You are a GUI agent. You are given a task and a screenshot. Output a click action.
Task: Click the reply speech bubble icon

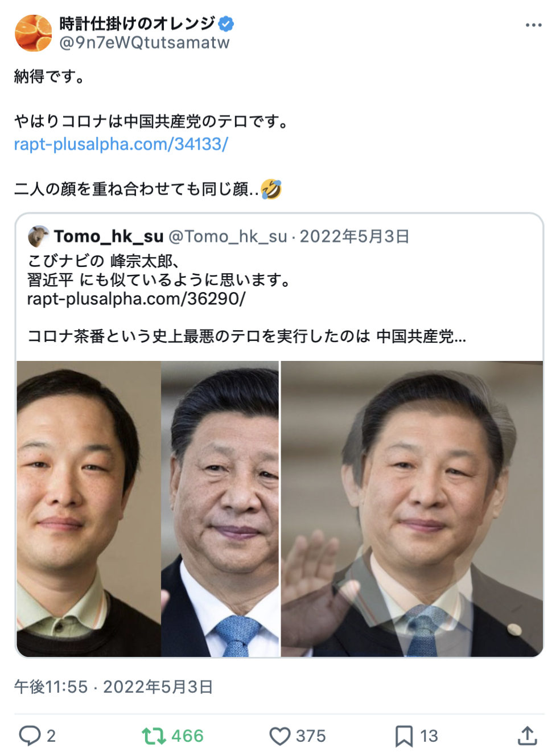pos(30,736)
